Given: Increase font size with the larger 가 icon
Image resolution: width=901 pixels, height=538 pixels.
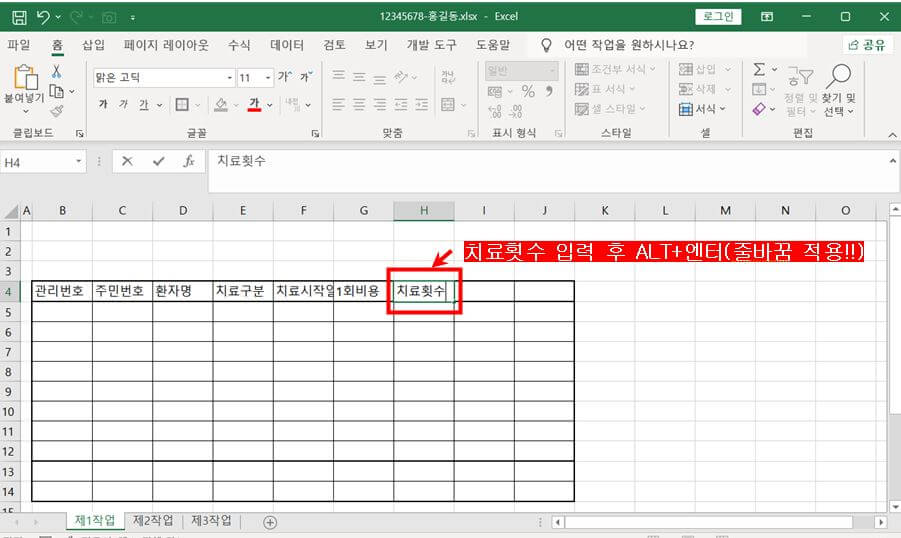Looking at the screenshot, I should tap(285, 77).
